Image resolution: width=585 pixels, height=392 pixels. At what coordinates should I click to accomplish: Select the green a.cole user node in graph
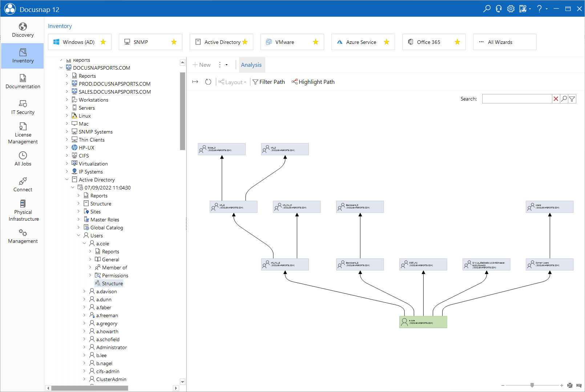(x=423, y=322)
